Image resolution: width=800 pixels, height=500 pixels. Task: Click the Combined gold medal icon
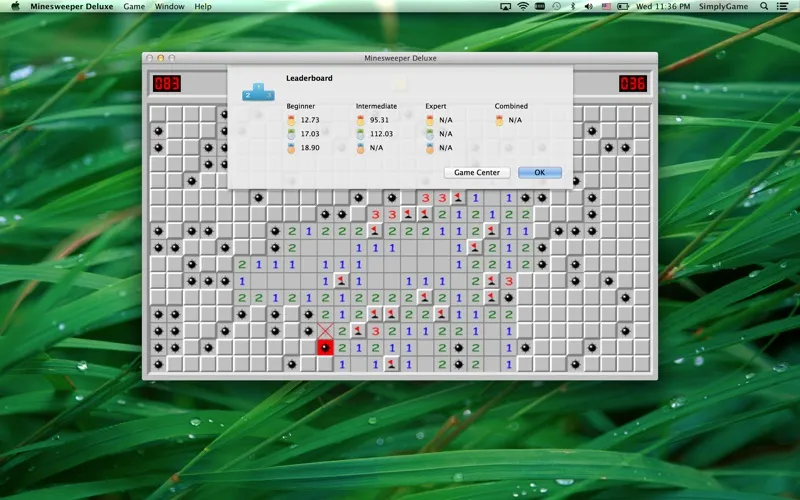coord(499,120)
